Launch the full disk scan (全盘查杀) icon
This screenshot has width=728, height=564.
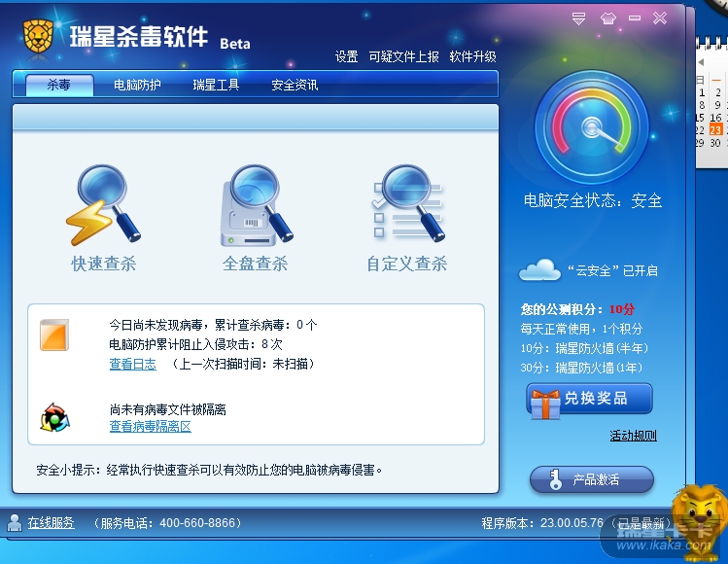(x=256, y=204)
